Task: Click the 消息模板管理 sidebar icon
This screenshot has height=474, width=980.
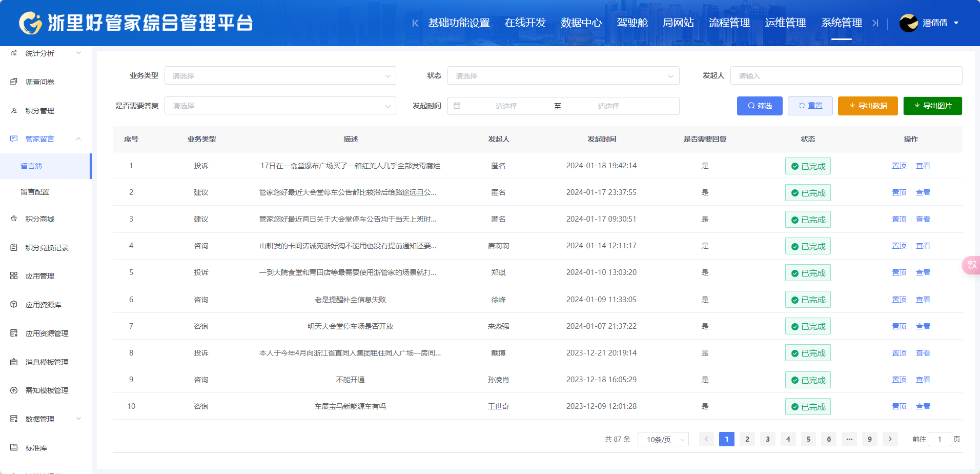Action: pos(14,362)
